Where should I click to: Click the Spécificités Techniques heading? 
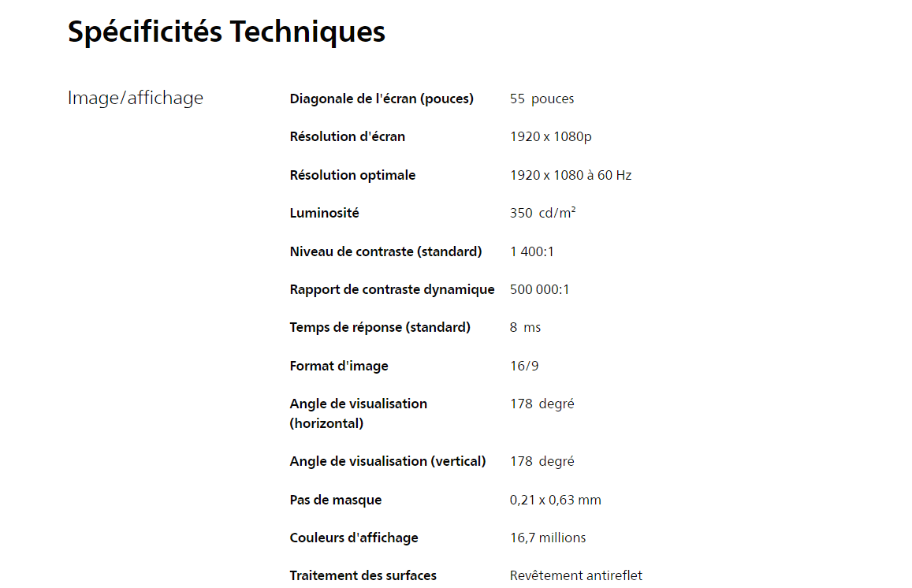226,32
